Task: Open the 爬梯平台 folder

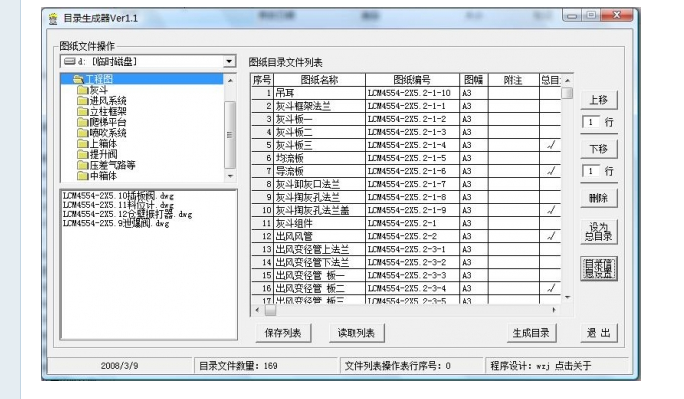Action: tap(108, 122)
